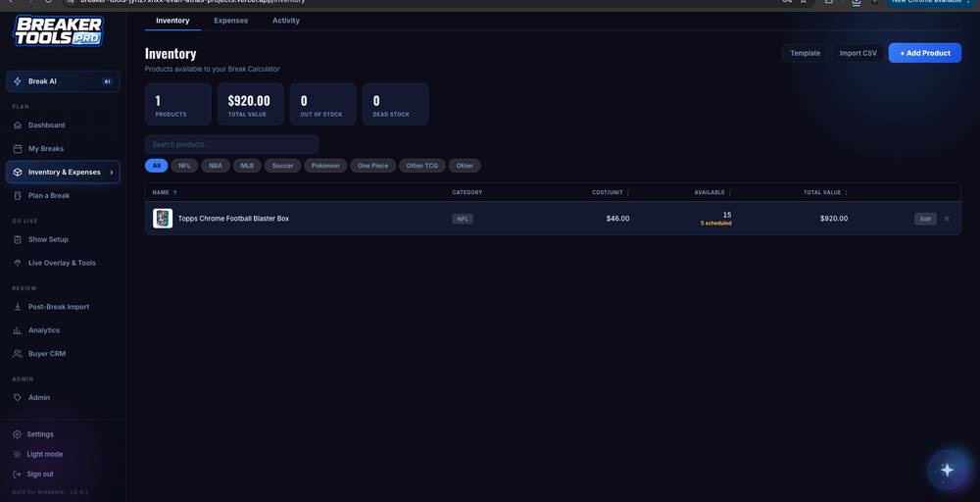Click the '5 scheduled' label
Viewport: 980px width, 502px height.
[716, 224]
